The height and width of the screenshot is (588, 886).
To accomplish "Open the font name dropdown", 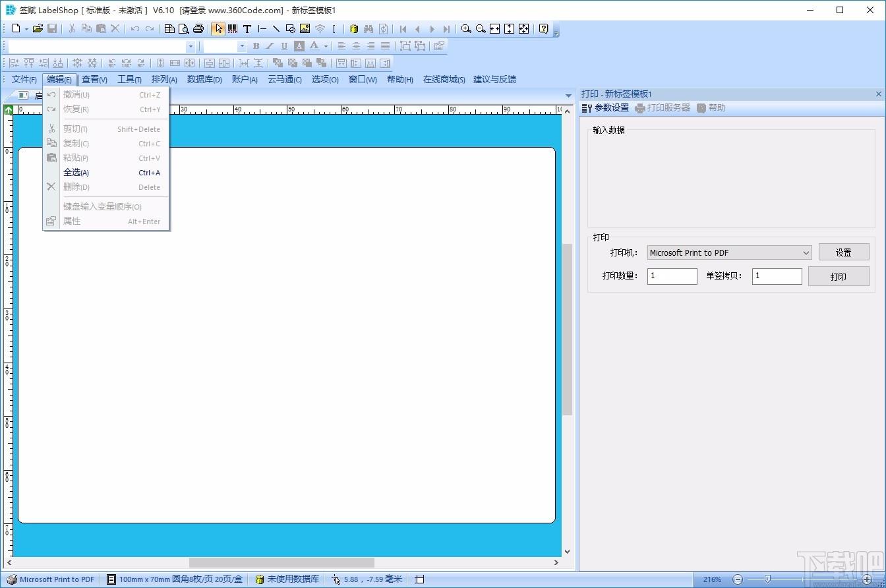I will [x=191, y=46].
